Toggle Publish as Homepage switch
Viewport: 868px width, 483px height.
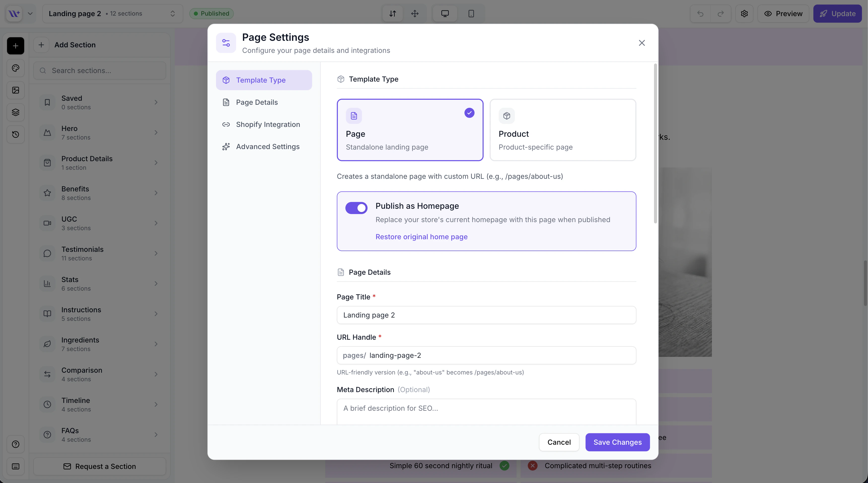point(356,208)
